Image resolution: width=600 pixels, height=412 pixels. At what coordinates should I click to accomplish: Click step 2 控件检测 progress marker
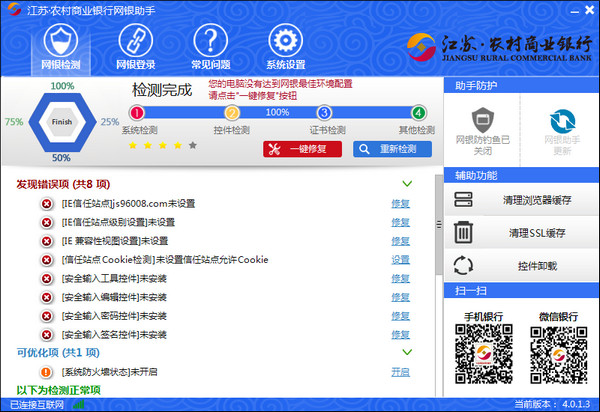click(232, 113)
